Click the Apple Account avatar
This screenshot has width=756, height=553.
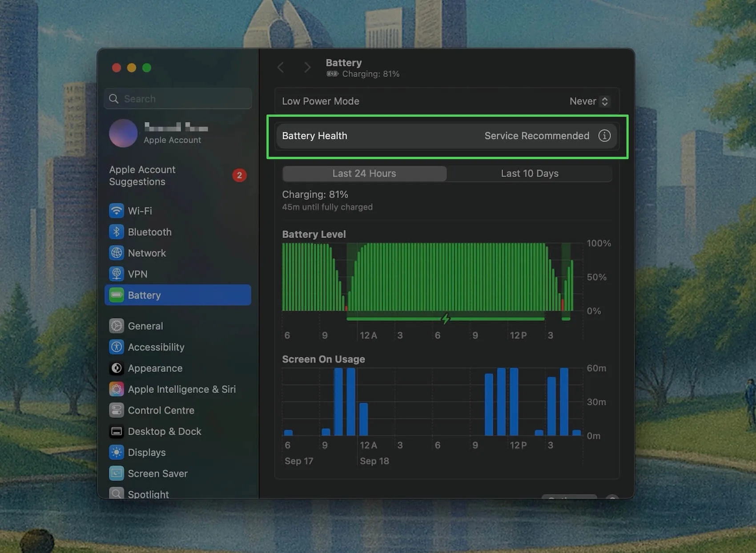[x=123, y=133]
